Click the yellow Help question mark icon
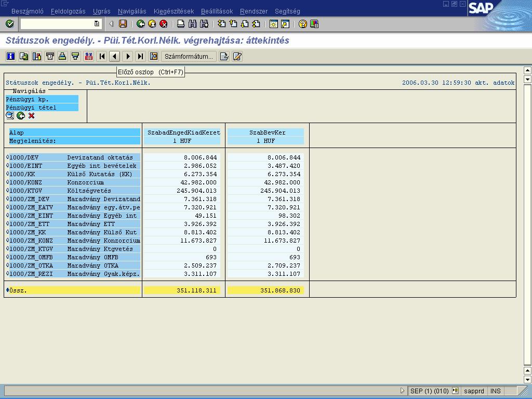 303,24
